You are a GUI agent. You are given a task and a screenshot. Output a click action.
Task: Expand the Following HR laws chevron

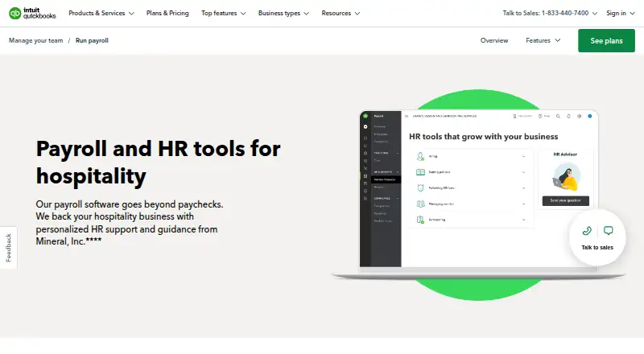click(523, 188)
